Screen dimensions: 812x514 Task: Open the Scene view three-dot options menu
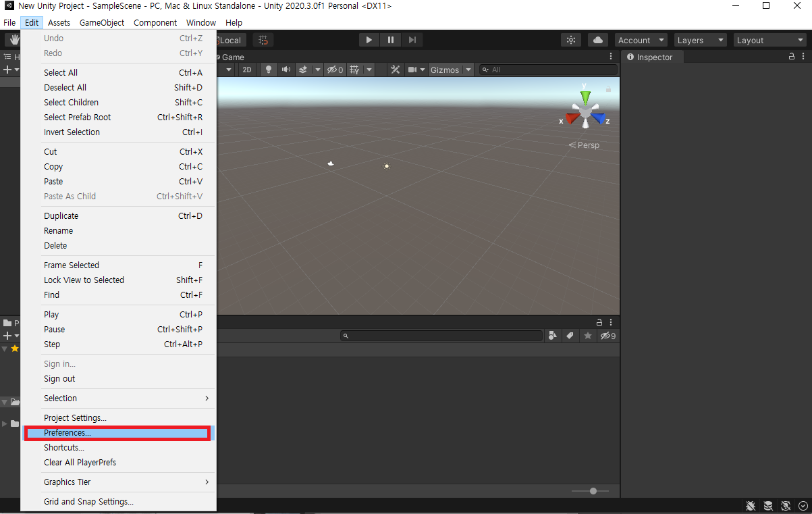coord(611,57)
